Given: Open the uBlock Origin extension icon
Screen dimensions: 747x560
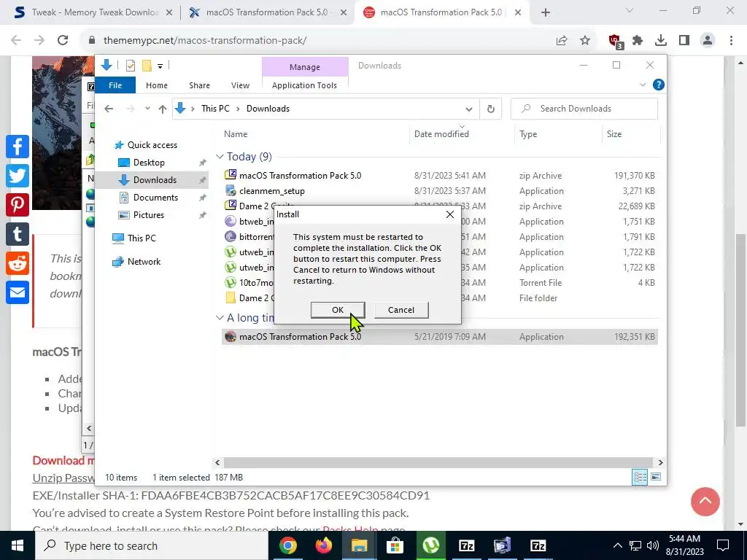Looking at the screenshot, I should coord(615,42).
